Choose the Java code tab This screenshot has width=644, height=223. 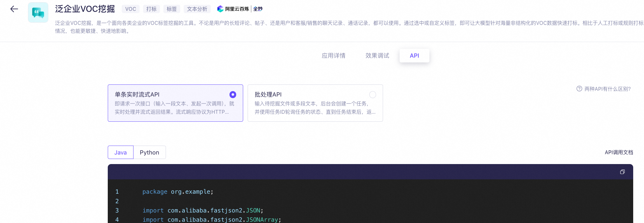pos(120,152)
